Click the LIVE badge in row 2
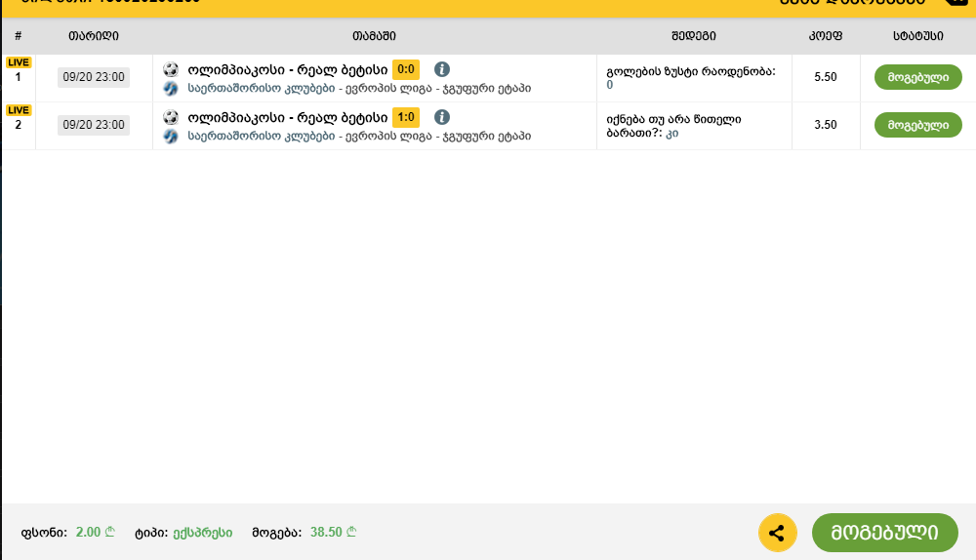 18,110
